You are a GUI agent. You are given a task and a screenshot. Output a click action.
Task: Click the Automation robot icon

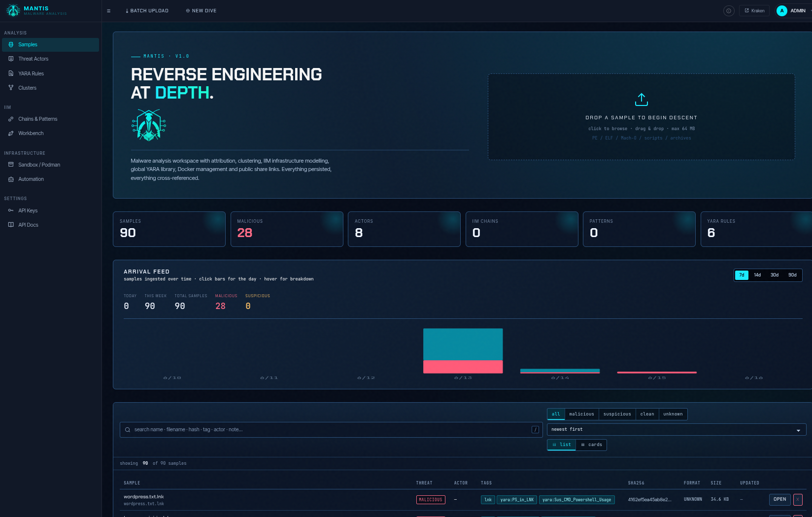[11, 179]
